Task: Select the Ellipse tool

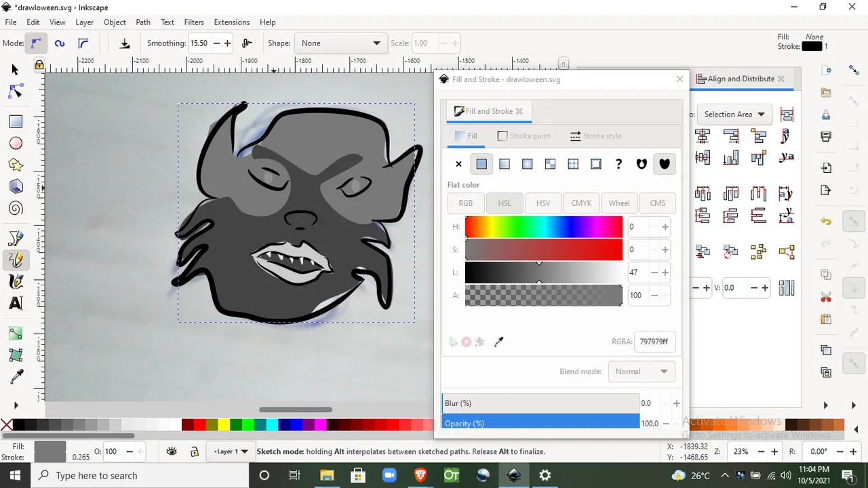Action: 16,143
